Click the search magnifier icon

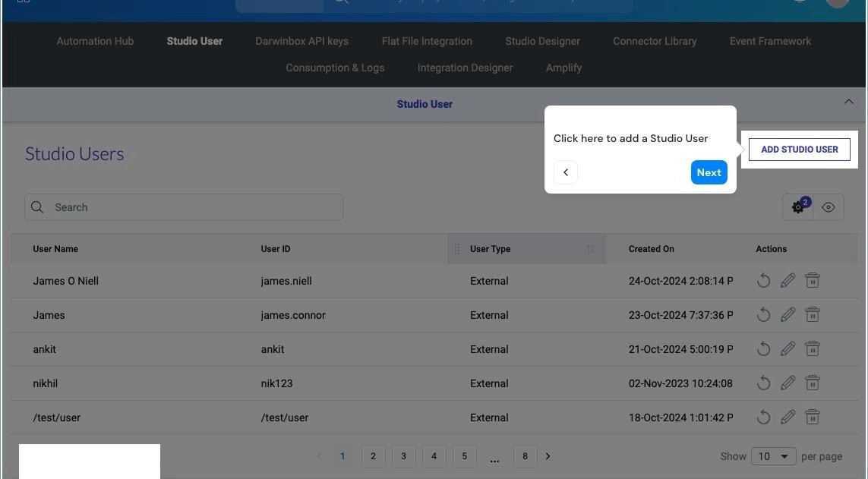click(x=37, y=207)
